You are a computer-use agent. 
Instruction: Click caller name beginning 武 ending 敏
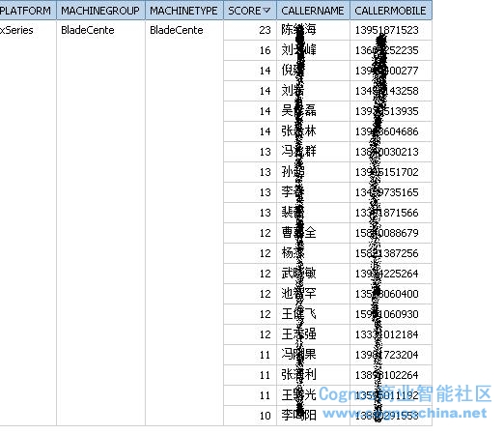tap(298, 274)
